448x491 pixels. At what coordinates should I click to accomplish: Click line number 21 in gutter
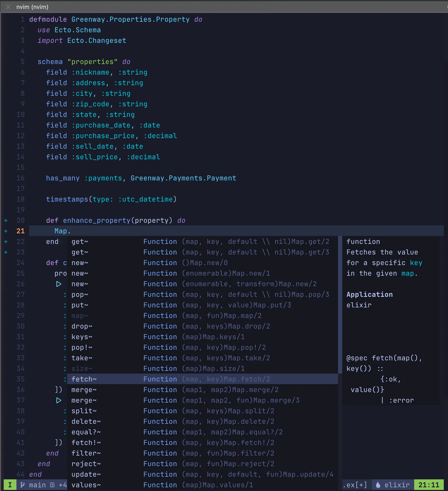click(x=21, y=231)
